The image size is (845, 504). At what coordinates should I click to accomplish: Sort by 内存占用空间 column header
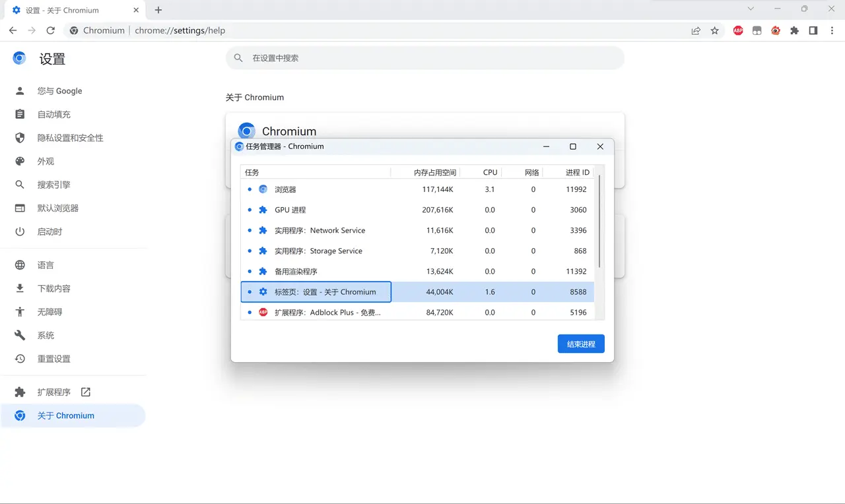(434, 172)
